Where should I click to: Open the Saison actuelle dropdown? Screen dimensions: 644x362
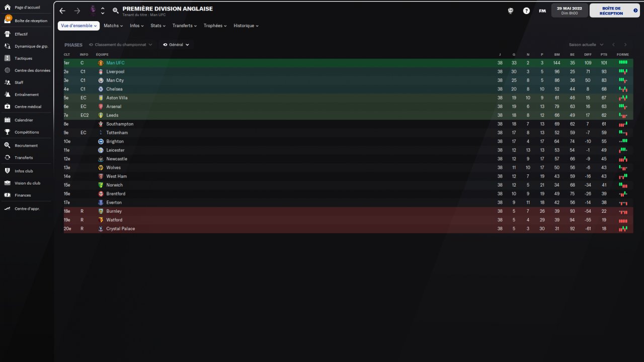586,45
